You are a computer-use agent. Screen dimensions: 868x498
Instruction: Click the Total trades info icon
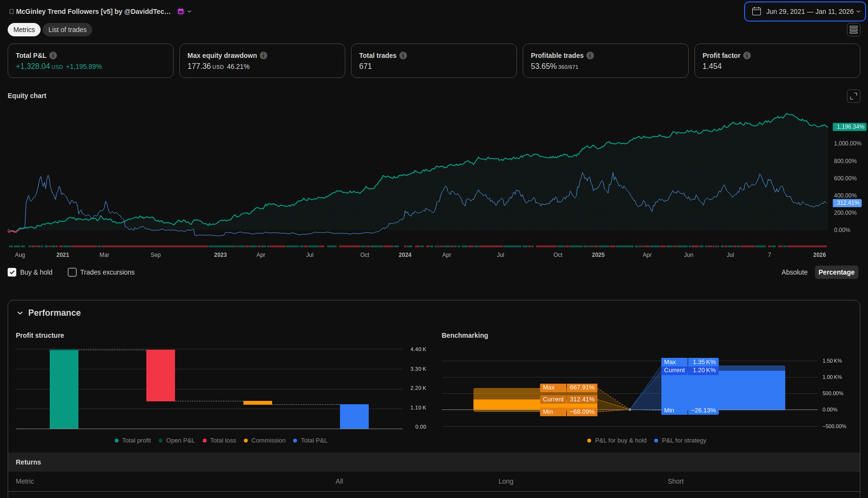pos(403,55)
